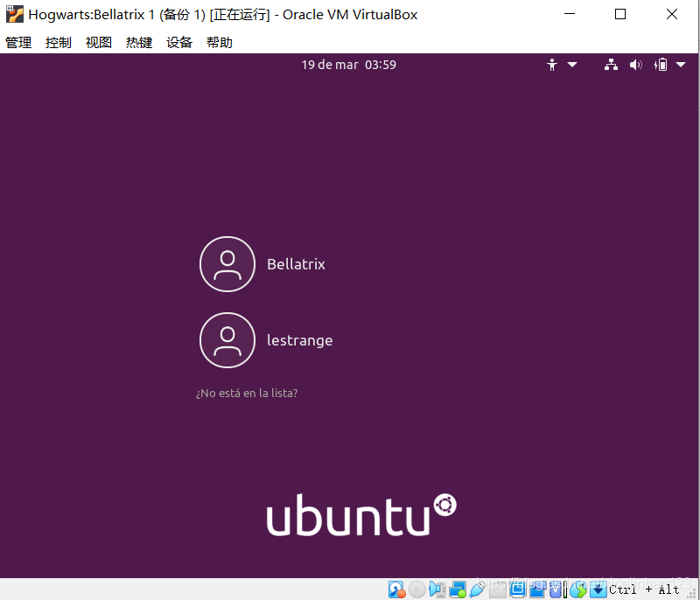Click the recording status icon
Viewport: 700px width, 600px height.
(x=537, y=590)
